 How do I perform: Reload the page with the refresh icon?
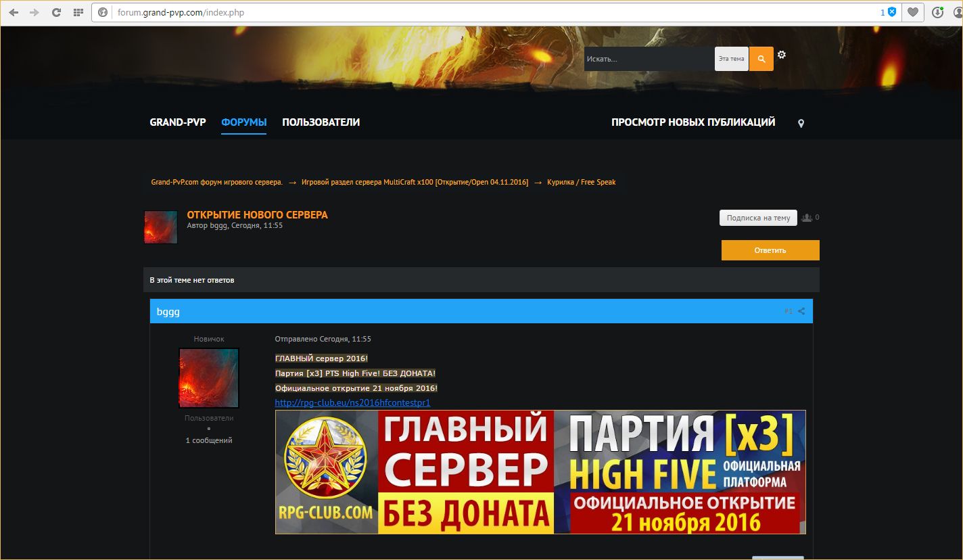tap(57, 12)
